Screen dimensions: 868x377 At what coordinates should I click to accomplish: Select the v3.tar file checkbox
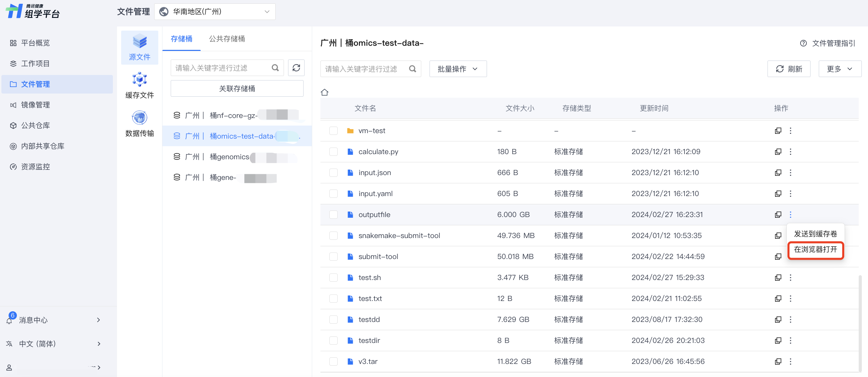(333, 362)
